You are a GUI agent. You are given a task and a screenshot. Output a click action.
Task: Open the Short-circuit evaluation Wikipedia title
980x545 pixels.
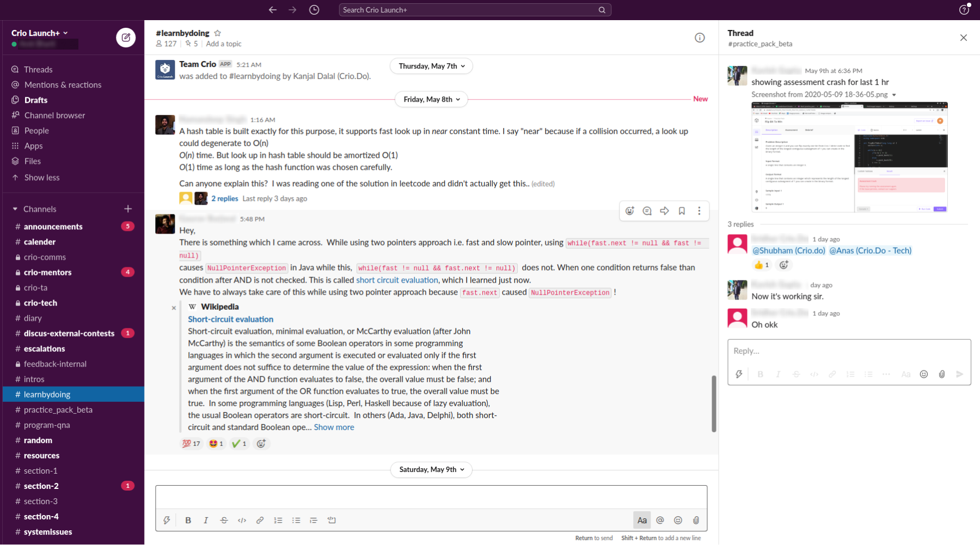[x=231, y=319]
